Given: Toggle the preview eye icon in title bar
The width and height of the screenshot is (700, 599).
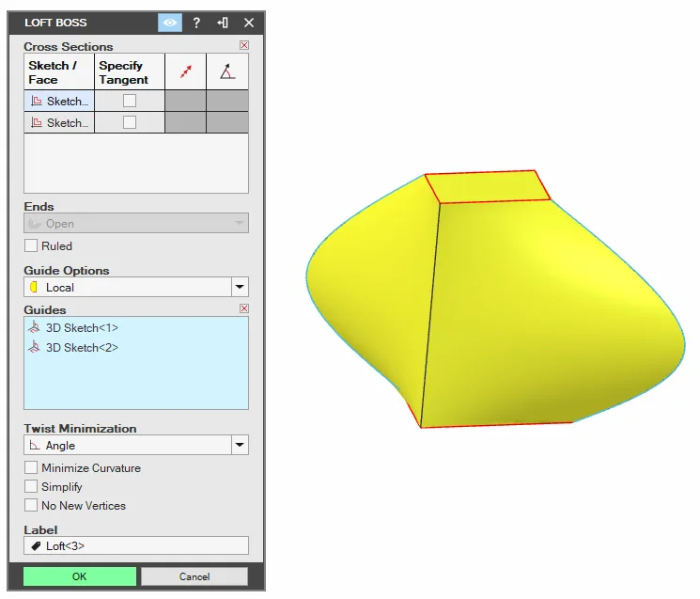Looking at the screenshot, I should [170, 23].
